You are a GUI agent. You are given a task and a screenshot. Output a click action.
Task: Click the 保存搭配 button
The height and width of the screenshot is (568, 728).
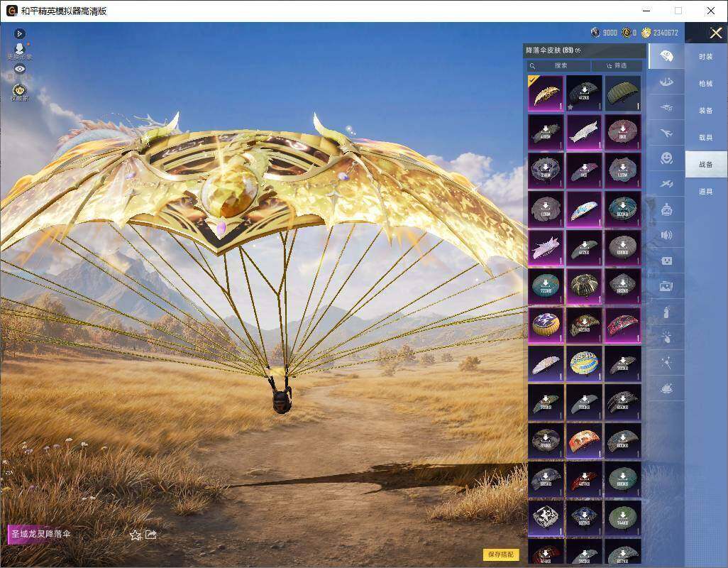pyautogui.click(x=501, y=554)
